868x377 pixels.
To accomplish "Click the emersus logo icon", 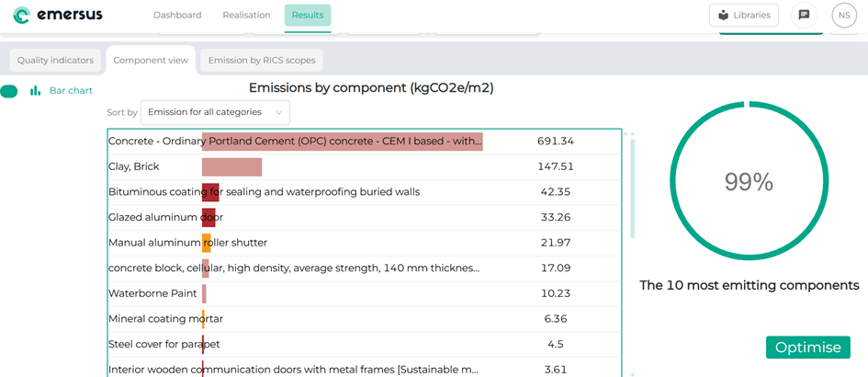I will [22, 16].
